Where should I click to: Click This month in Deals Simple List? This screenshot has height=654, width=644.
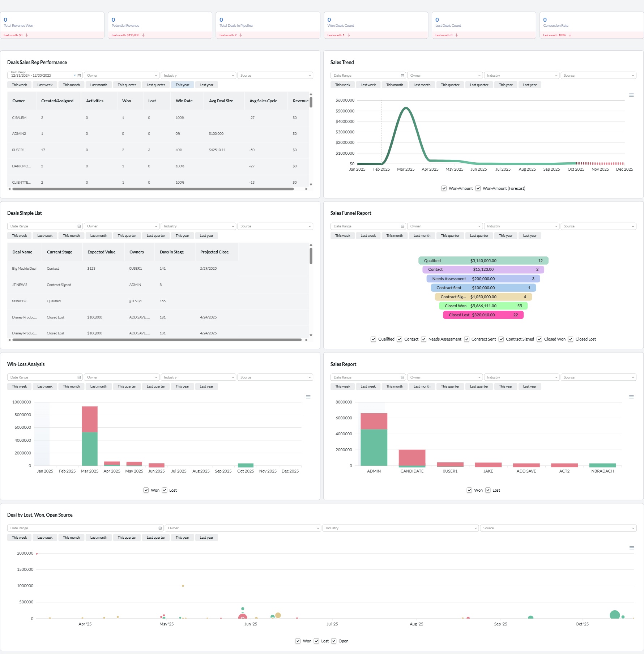(71, 236)
